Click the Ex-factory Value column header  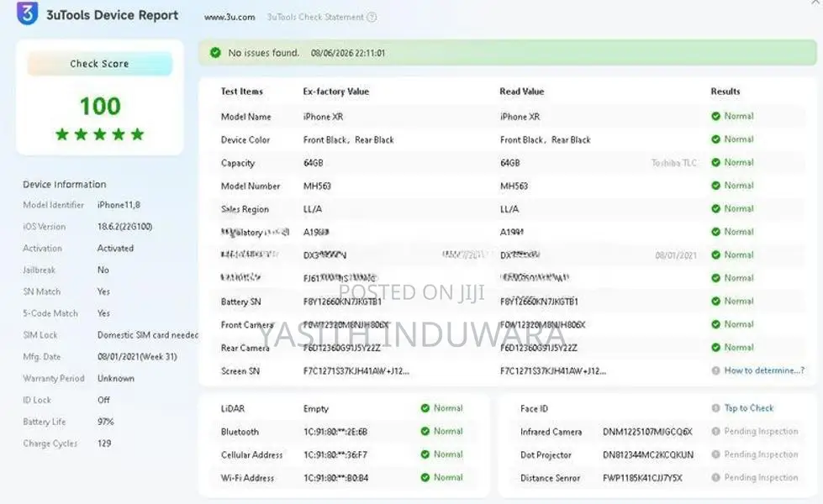click(336, 92)
